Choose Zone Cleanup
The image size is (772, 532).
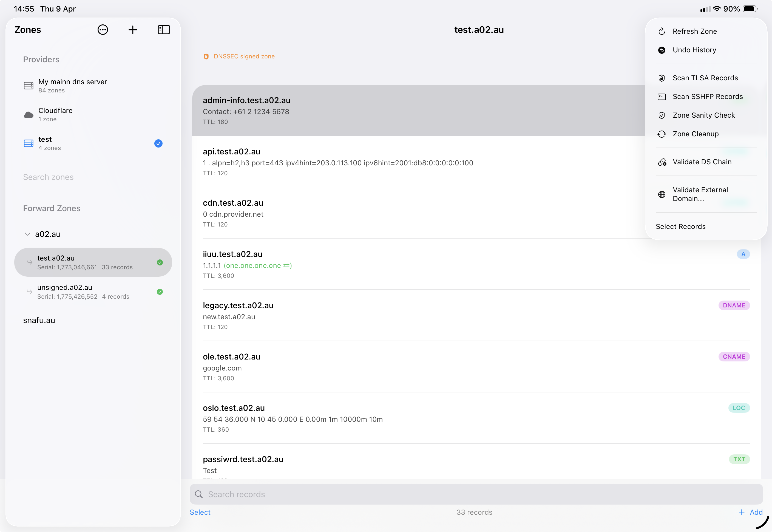[x=706, y=134]
